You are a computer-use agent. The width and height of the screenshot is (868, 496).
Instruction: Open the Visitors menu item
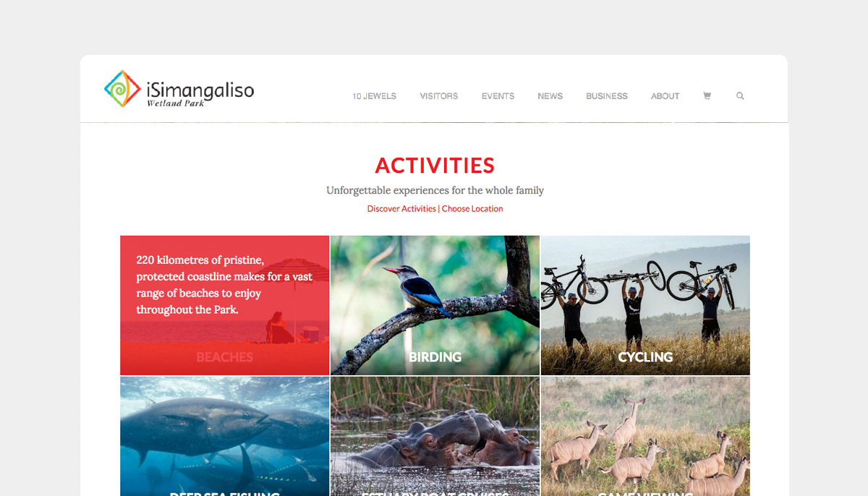pos(439,96)
